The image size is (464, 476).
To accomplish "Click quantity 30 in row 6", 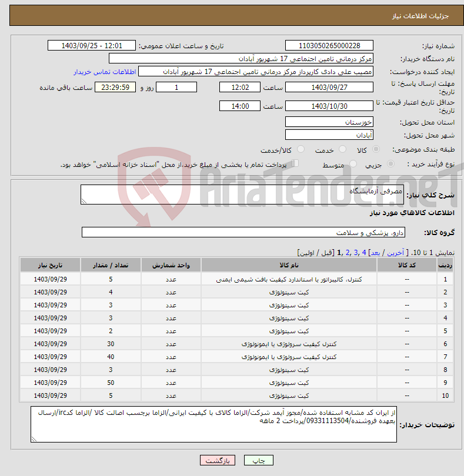I will click(111, 344).
